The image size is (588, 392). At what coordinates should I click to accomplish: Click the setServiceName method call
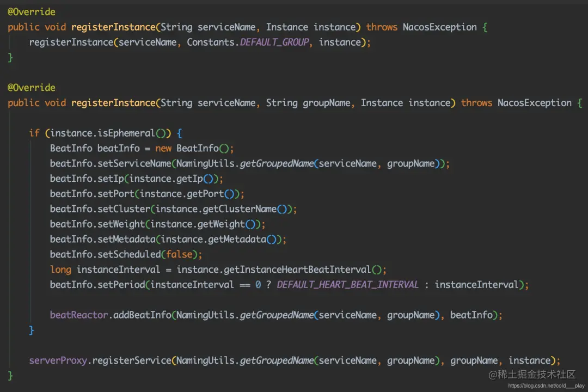(134, 163)
